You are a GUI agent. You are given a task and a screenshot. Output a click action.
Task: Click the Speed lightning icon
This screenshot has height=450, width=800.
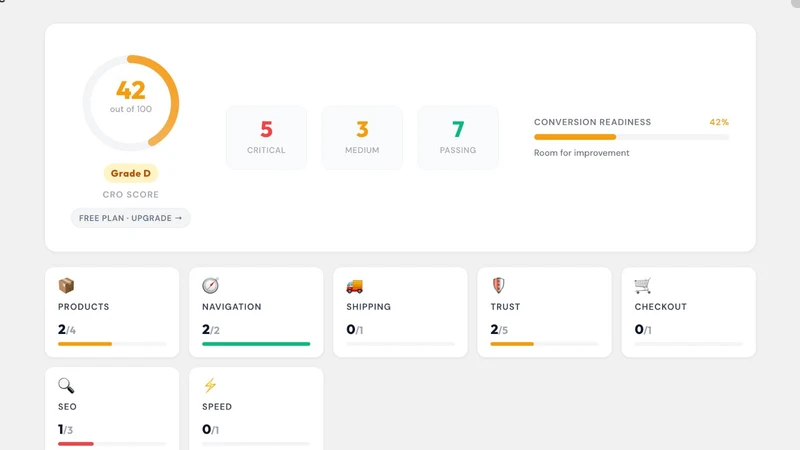pos(210,385)
